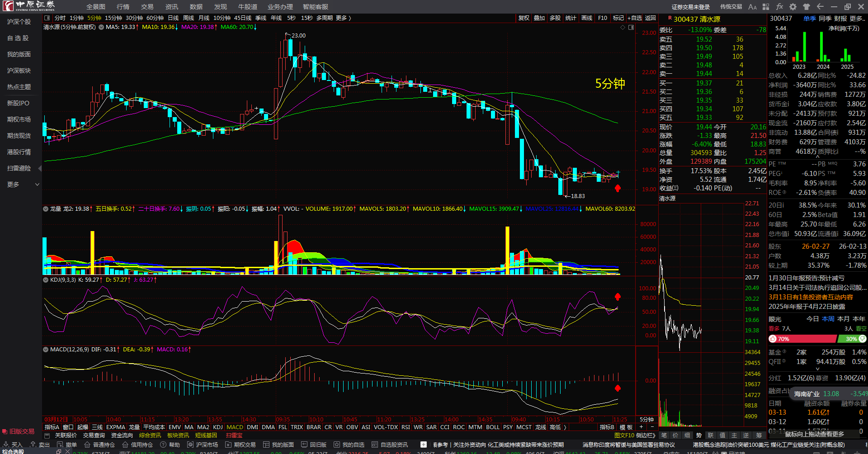Open the 资讯 menu
868x454 pixels.
[172, 7]
